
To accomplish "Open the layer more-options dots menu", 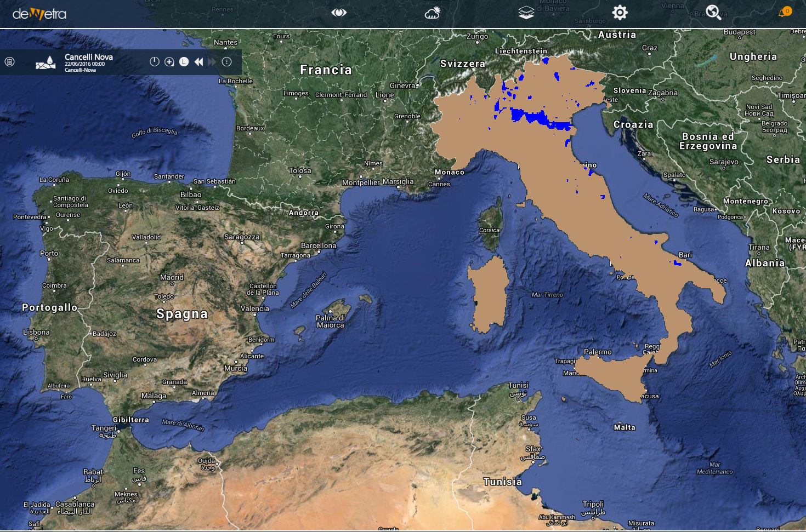I will point(226,62).
